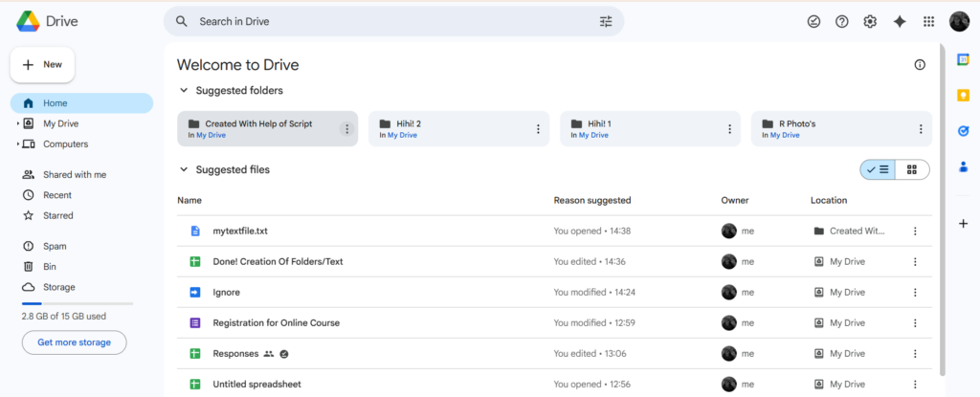
Task: Click the New button
Action: pos(42,64)
